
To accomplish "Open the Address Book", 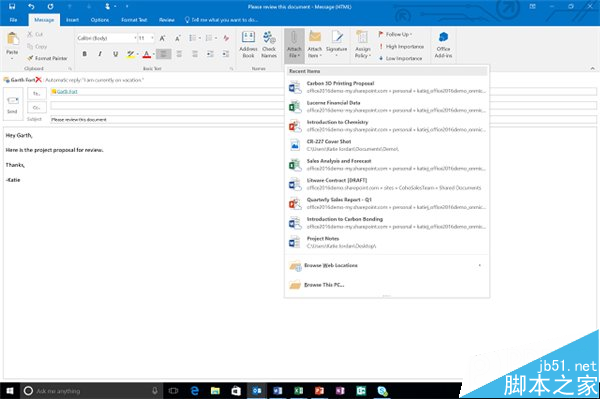I will click(x=248, y=45).
